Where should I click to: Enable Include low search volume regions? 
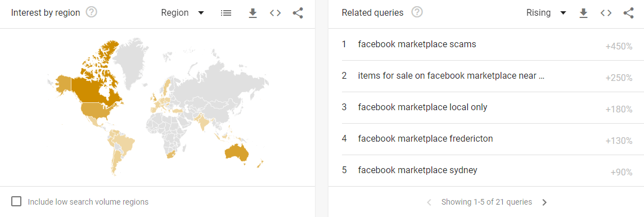coord(16,201)
